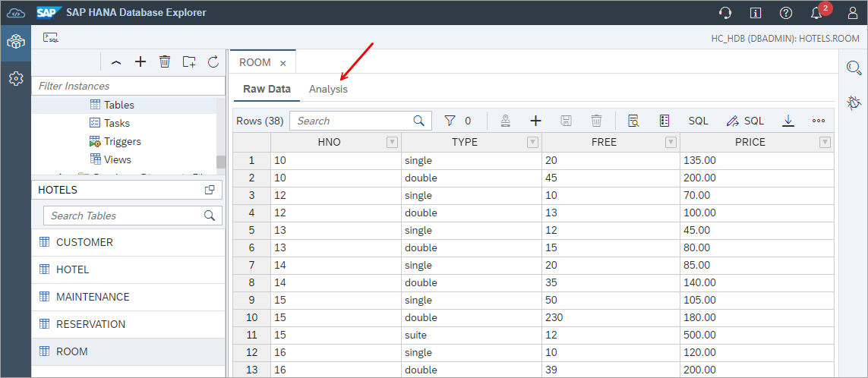Add a new row with plus icon
The height and width of the screenshot is (378, 868).
535,121
